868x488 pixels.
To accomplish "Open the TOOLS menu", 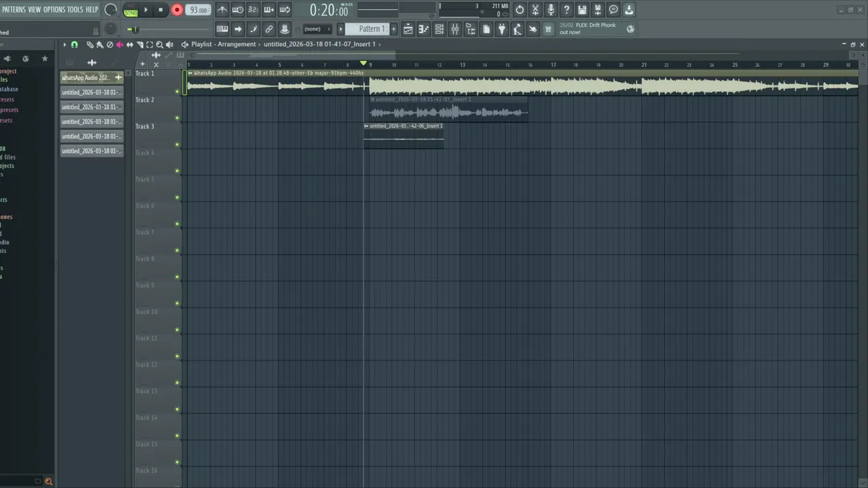I will coord(75,9).
